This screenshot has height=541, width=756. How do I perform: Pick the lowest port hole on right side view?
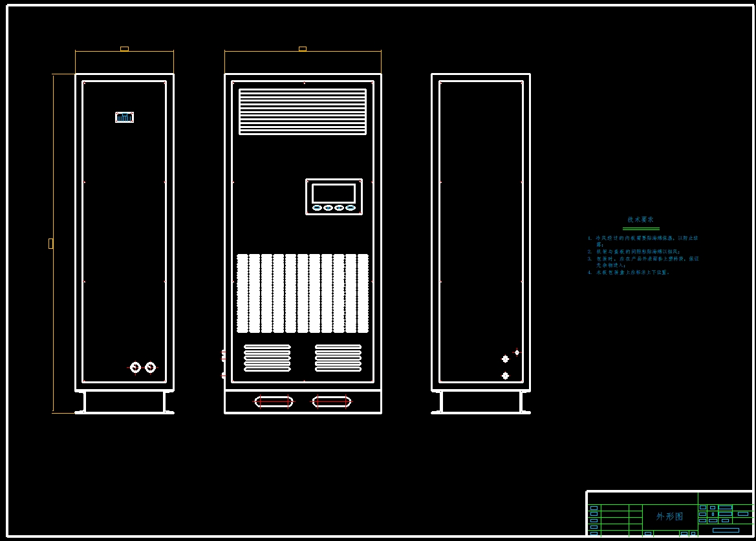tap(505, 376)
